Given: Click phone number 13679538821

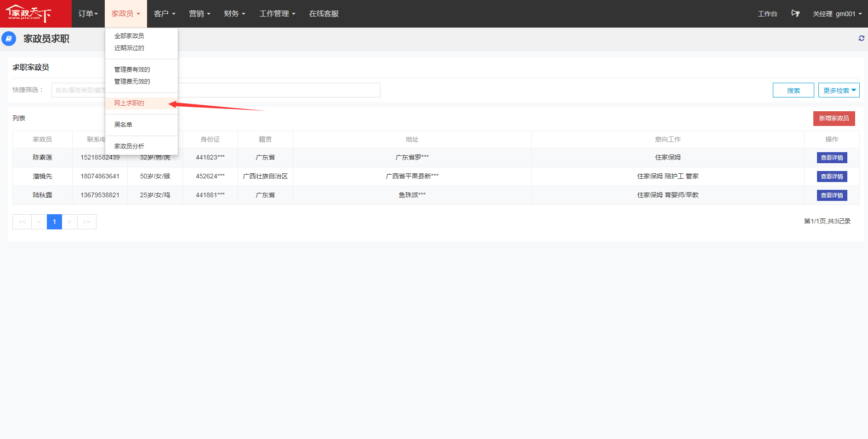Looking at the screenshot, I should (x=100, y=195).
